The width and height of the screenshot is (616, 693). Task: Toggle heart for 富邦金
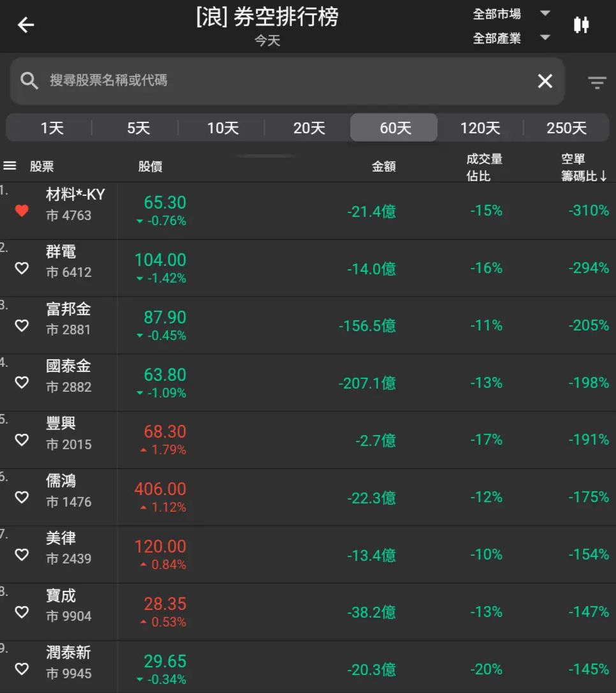(x=22, y=325)
